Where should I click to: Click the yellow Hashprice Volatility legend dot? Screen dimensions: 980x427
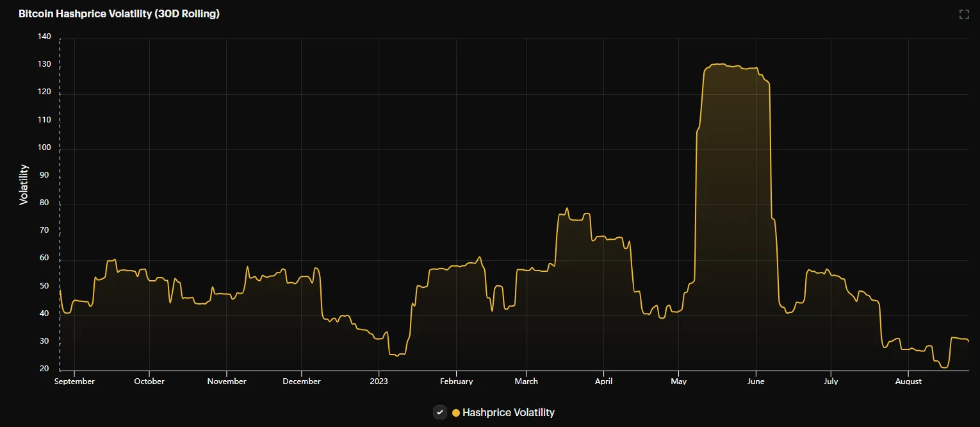pos(455,412)
